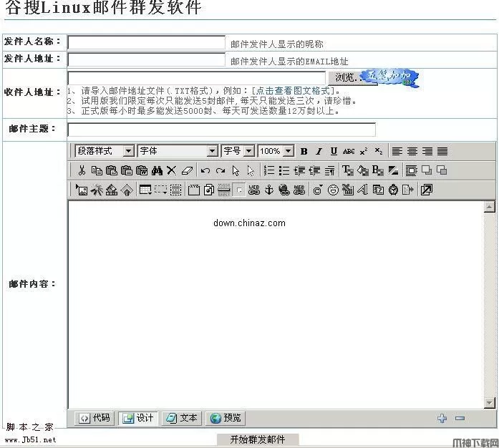Image resolution: width=499 pixels, height=448 pixels.
Task: Insert horizontal rule line
Action: (x=224, y=190)
